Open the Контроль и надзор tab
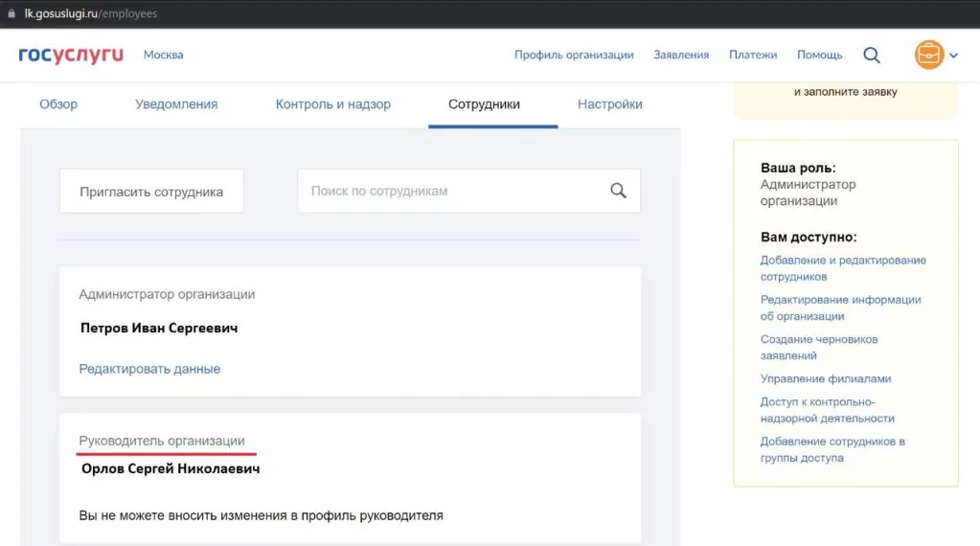The height and width of the screenshot is (546, 980). [333, 104]
